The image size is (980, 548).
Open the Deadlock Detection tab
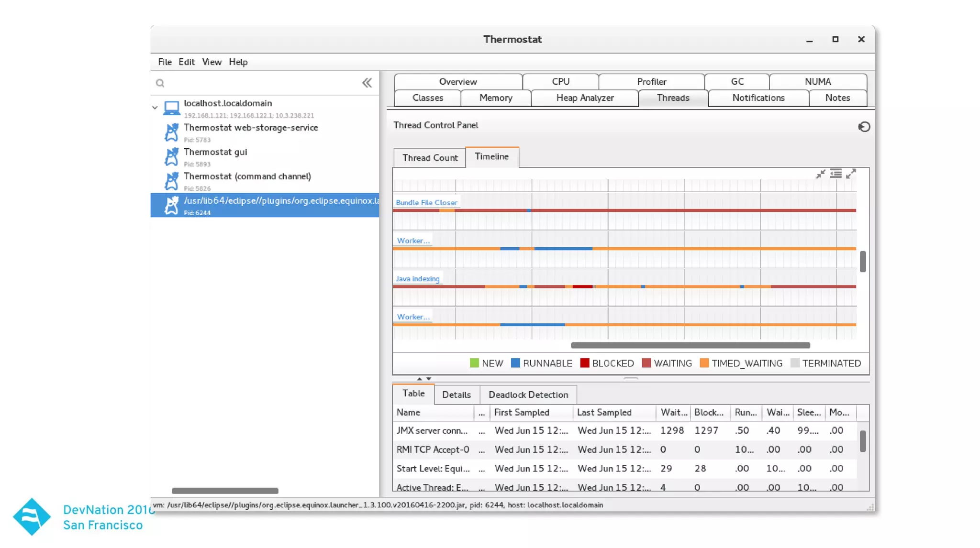(x=528, y=395)
